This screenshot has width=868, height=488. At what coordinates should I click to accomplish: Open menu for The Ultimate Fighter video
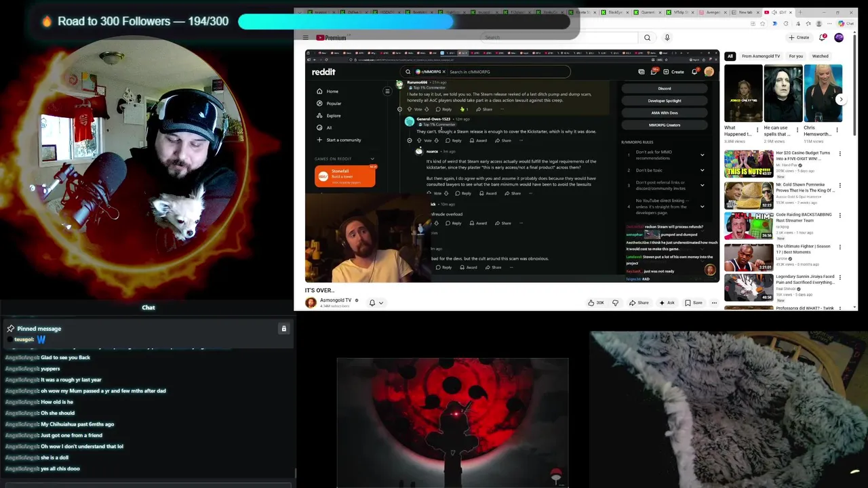click(x=840, y=247)
